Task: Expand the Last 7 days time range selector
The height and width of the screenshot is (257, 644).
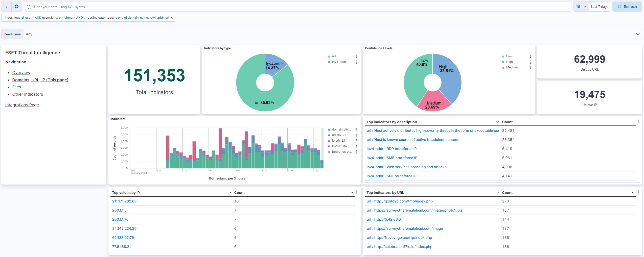Action: point(599,6)
